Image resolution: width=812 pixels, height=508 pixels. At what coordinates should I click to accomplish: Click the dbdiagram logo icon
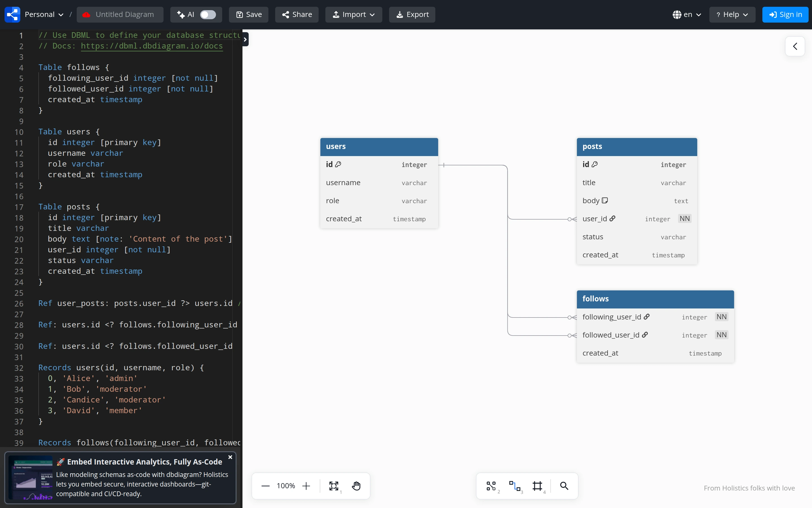coord(12,14)
